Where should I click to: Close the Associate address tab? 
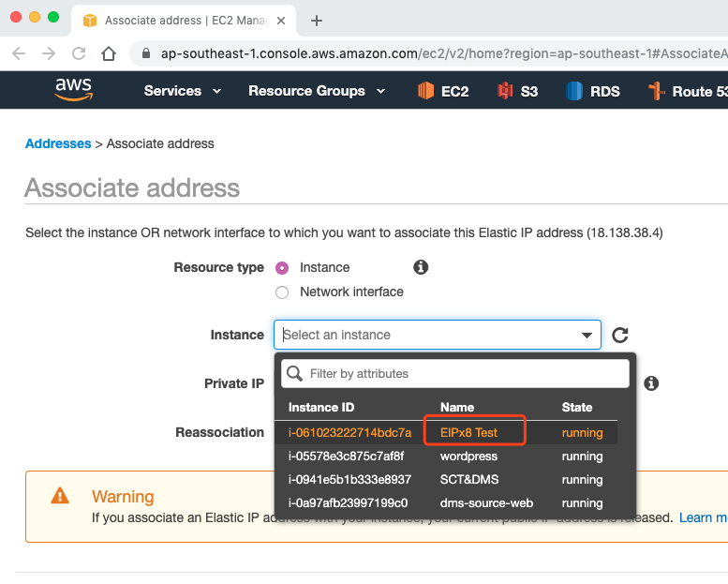pyautogui.click(x=281, y=21)
